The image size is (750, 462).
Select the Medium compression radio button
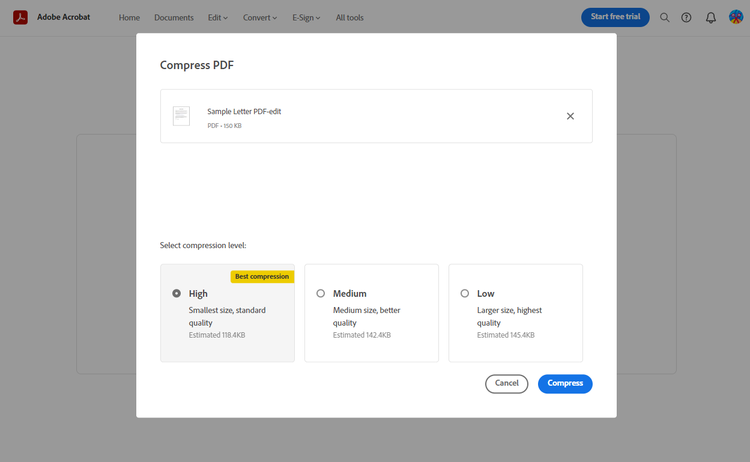pos(320,293)
